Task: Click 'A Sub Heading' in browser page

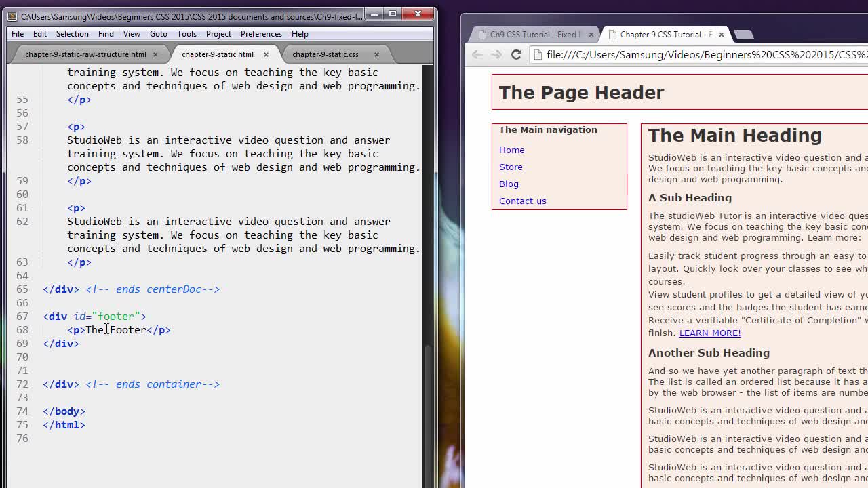Action: (690, 197)
